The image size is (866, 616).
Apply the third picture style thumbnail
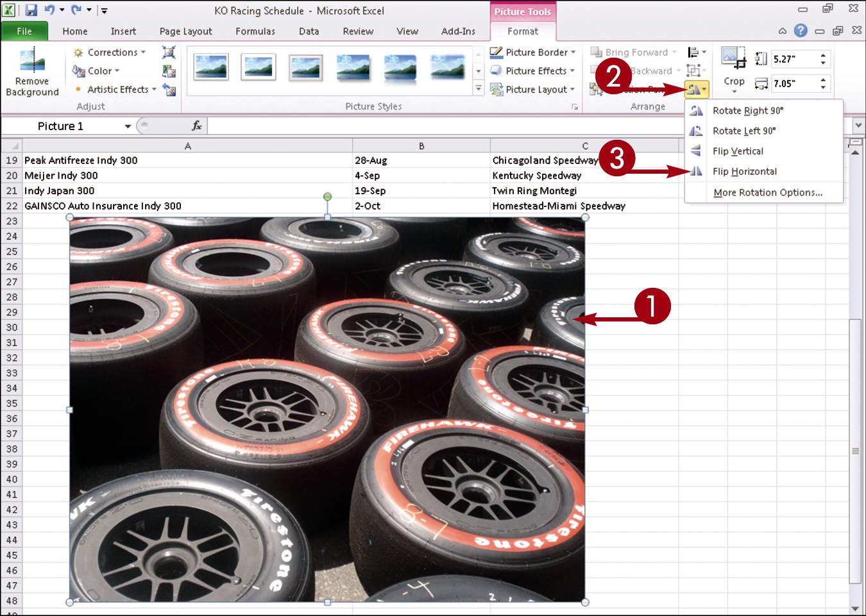[x=306, y=67]
